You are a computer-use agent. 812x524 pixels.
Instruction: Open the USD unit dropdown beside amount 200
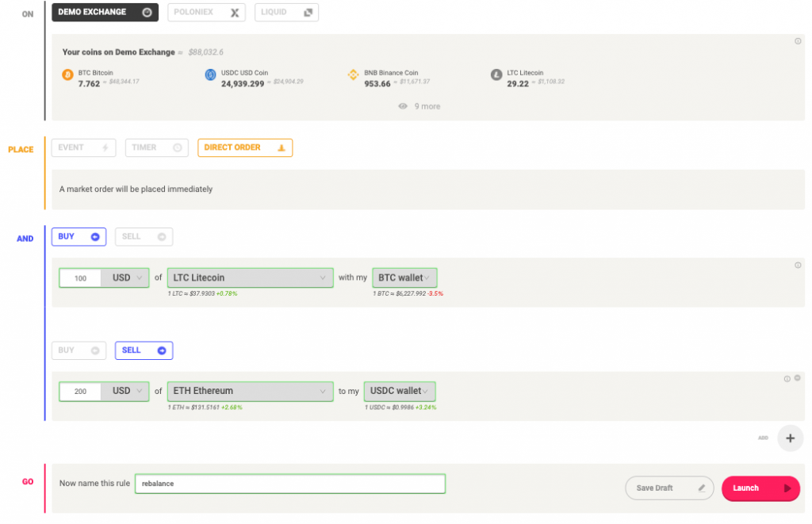pos(124,392)
